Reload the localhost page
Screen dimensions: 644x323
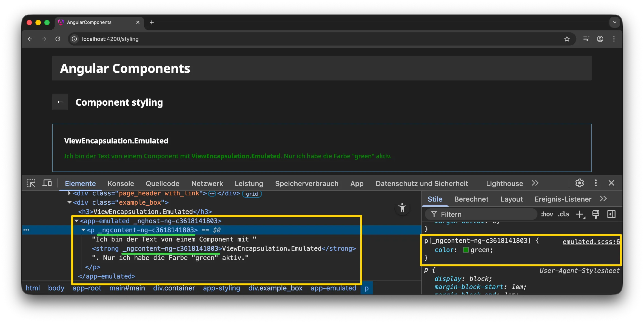coord(58,39)
